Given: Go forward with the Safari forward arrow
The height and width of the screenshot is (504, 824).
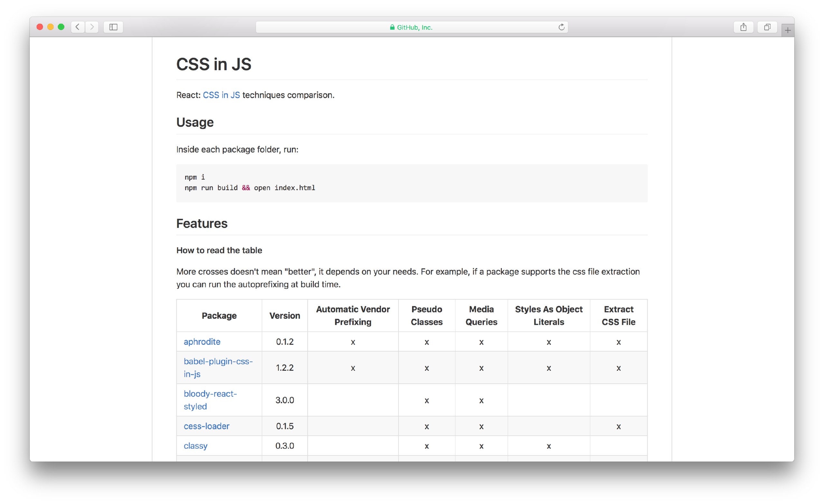Looking at the screenshot, I should 92,27.
